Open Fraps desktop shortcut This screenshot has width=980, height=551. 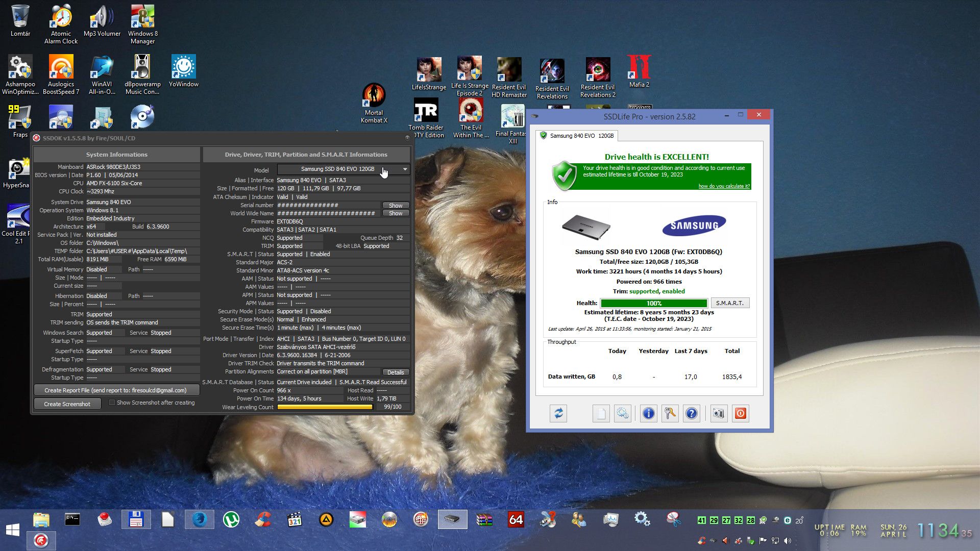click(x=20, y=121)
